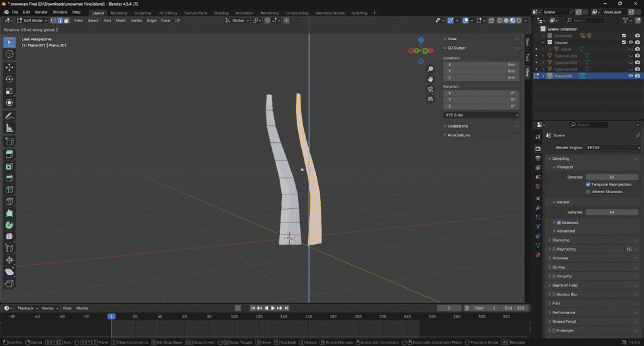The width and height of the screenshot is (644, 346).
Task: Open the Modifiers wrench properties tab
Action: (538, 207)
